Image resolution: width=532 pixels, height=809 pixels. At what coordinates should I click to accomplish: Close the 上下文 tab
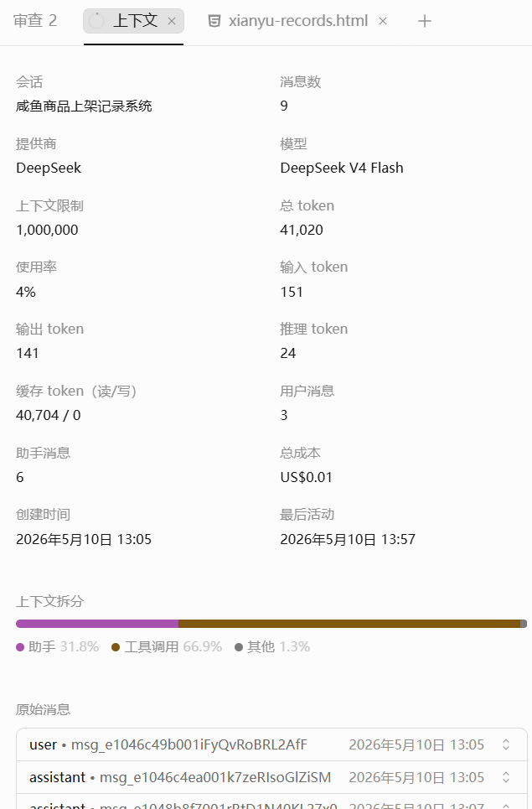coord(172,21)
